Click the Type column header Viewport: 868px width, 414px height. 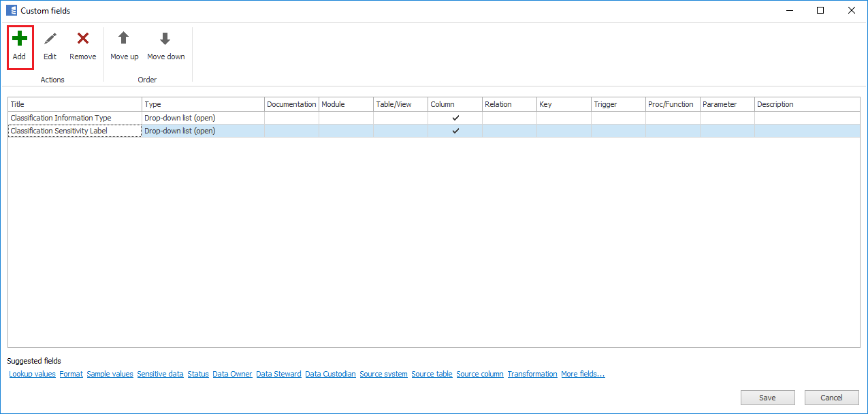tap(203, 104)
